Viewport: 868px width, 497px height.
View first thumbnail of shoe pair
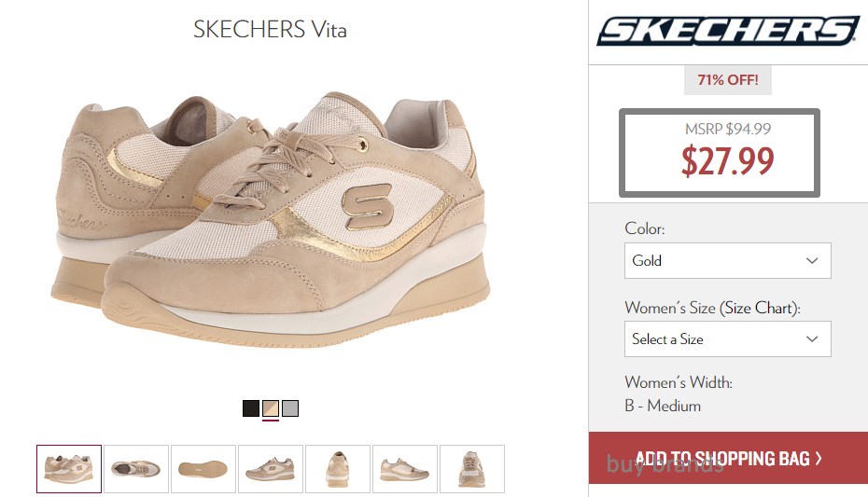pos(69,469)
